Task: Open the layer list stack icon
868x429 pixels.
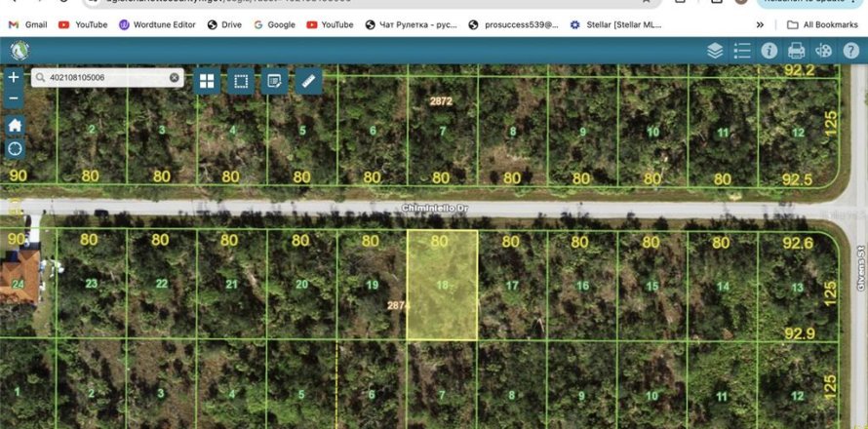Action: [x=715, y=51]
